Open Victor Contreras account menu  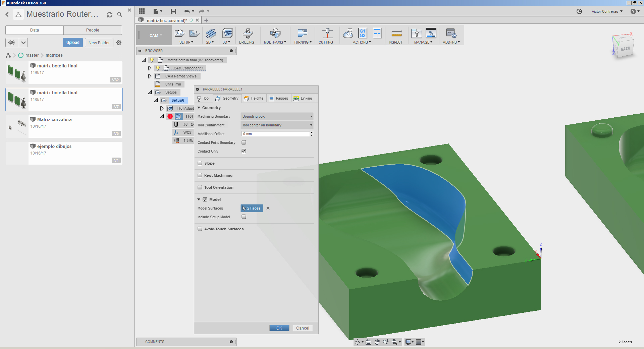607,11
